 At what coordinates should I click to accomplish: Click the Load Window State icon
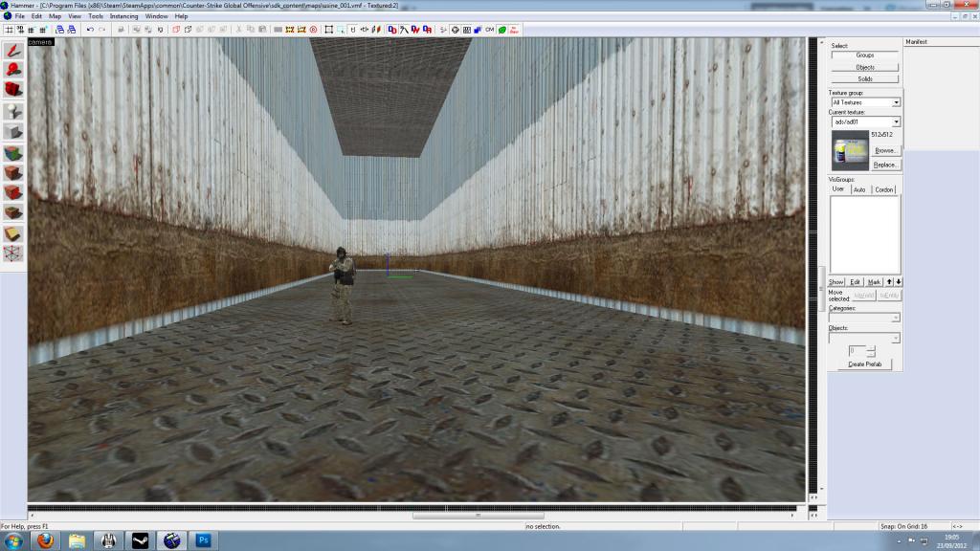pyautogui.click(x=60, y=30)
